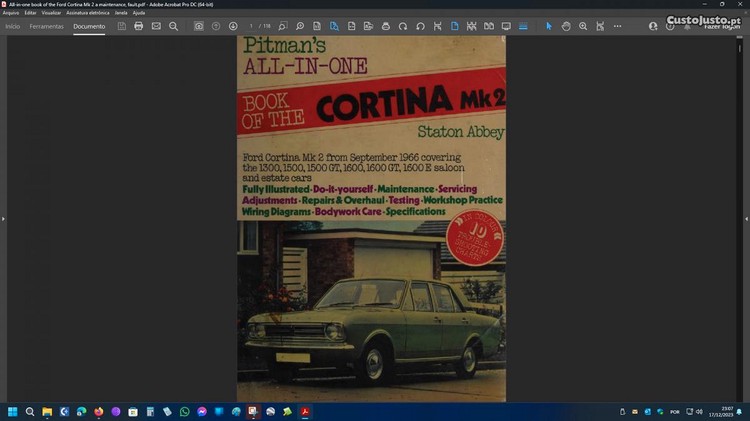Open WhatsApp from the Windows taskbar
Viewport: 750px width, 421px height.
click(184, 411)
